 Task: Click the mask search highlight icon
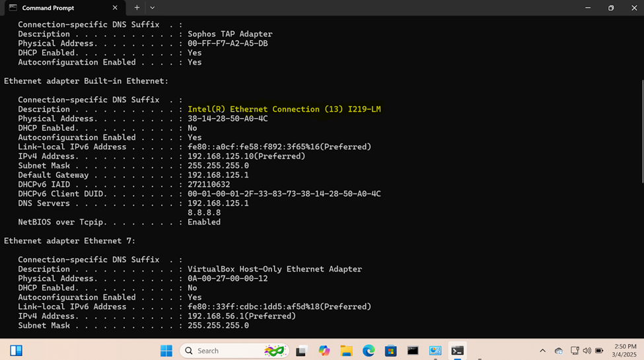point(274,351)
